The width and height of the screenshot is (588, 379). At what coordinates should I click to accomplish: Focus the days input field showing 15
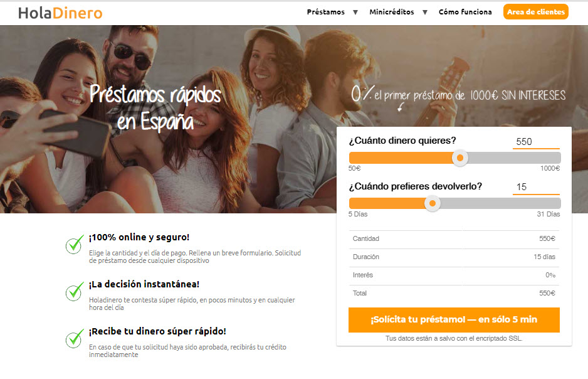tap(535, 187)
